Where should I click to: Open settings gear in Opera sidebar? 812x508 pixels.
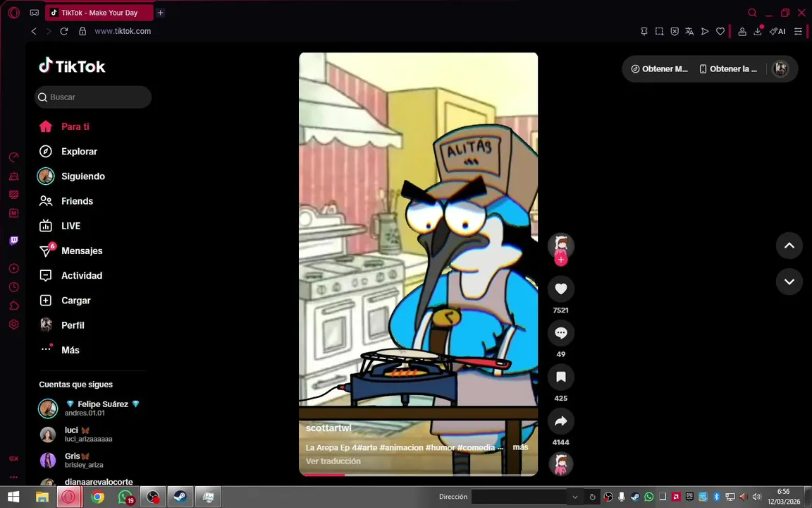click(14, 324)
